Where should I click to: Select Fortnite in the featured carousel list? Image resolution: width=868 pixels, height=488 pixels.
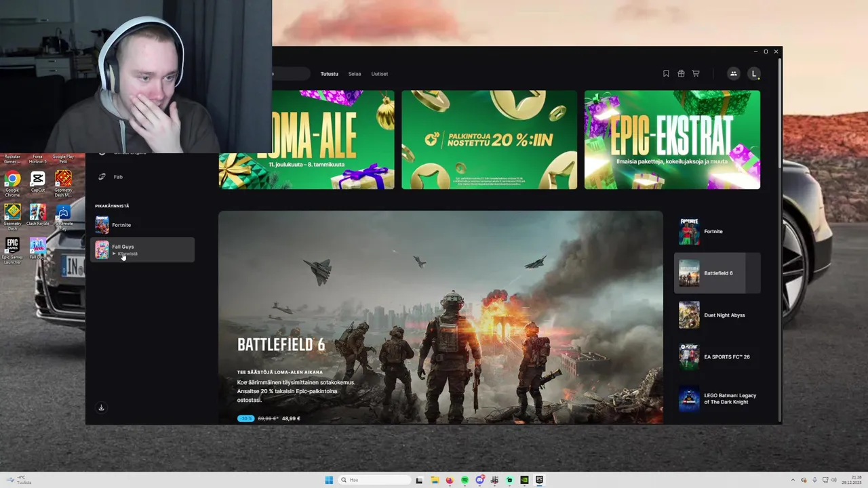(x=717, y=232)
